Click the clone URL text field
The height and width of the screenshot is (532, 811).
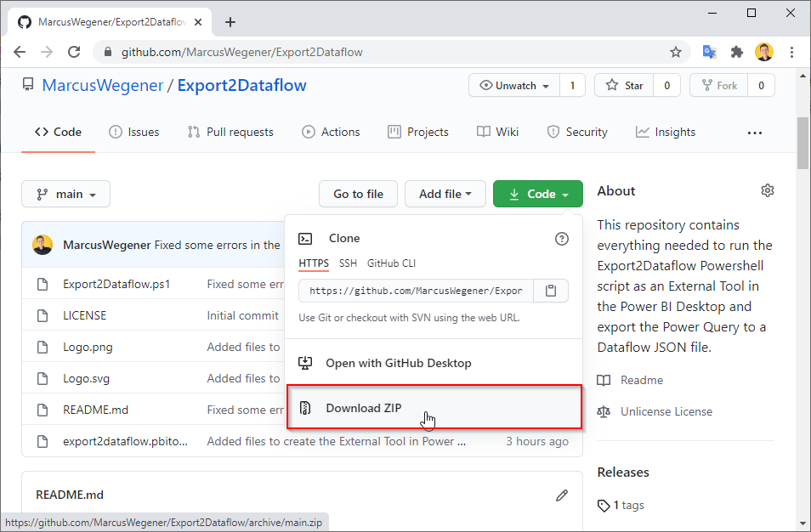(416, 291)
